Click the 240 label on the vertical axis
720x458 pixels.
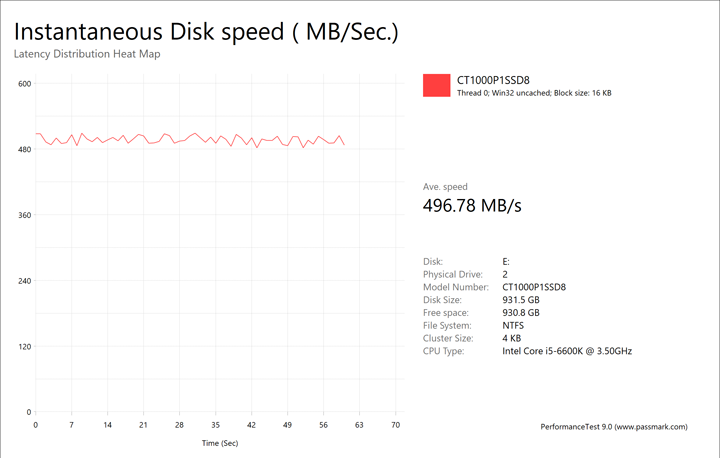25,281
